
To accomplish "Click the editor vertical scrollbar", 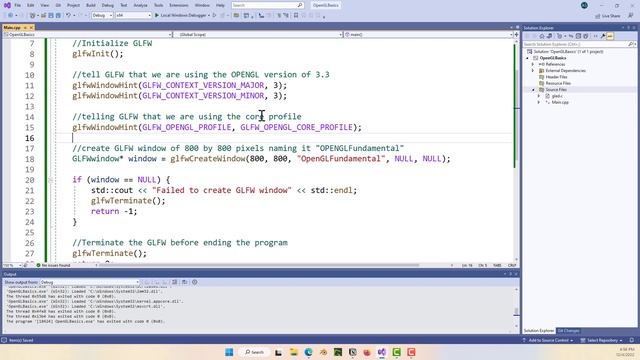I will coord(517,151).
